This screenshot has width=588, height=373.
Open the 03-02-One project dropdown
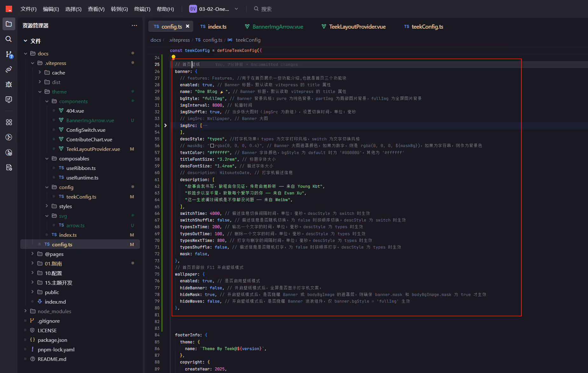pyautogui.click(x=214, y=9)
